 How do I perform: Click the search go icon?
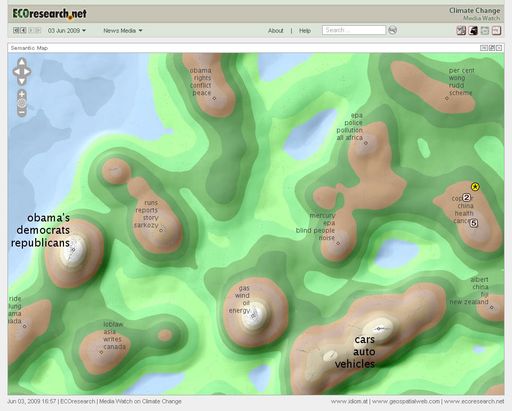(393, 30)
